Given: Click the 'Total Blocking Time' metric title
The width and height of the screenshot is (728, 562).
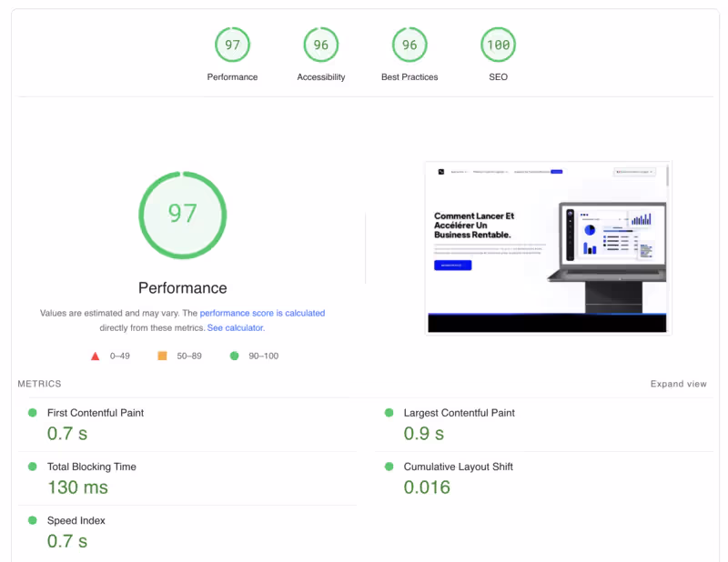Looking at the screenshot, I should pos(92,467).
